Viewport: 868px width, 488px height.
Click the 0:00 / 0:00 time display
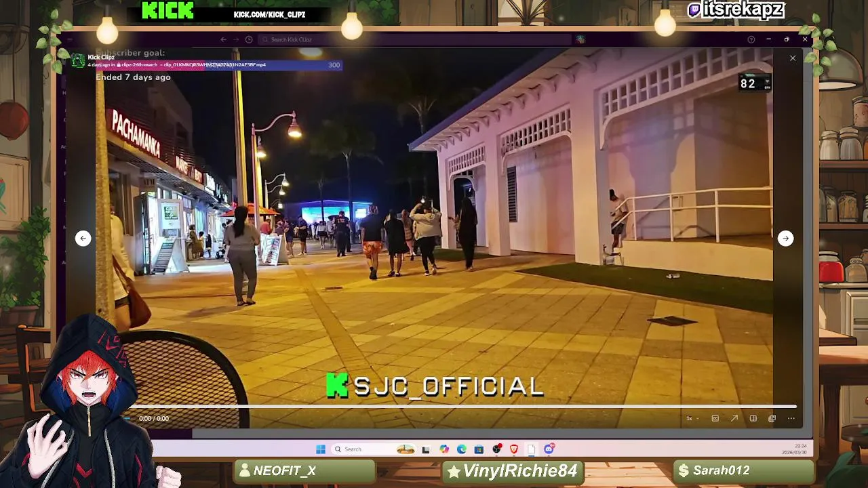[x=154, y=419]
